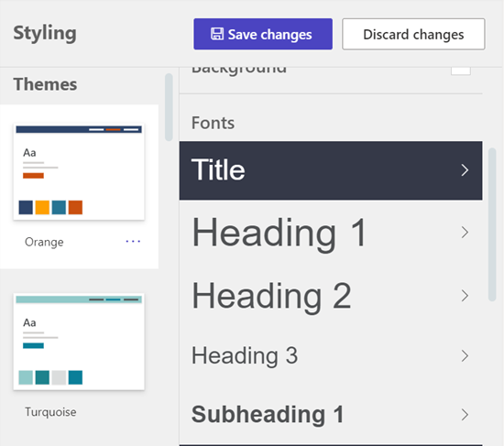Click the Turquoise theme name label

[50, 412]
